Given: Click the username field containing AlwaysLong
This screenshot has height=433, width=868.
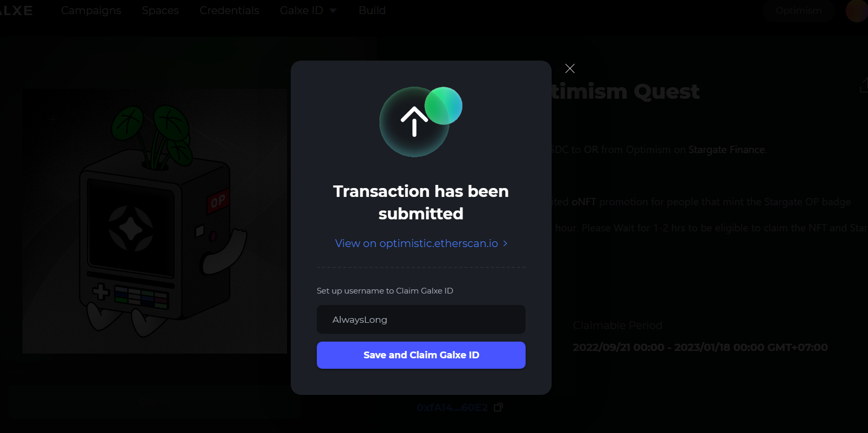Looking at the screenshot, I should coord(421,320).
